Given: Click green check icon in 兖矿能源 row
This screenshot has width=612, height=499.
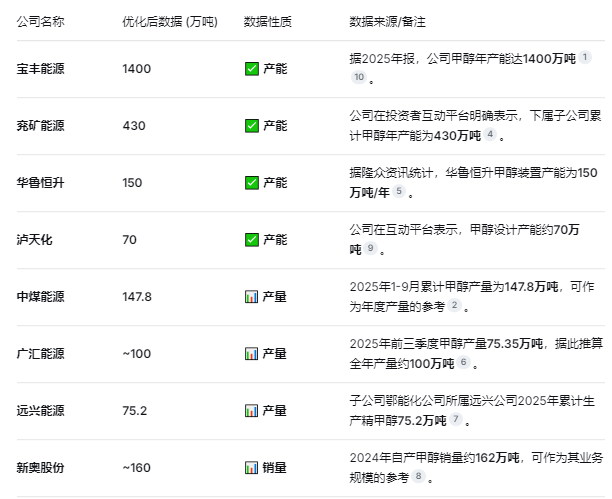Looking at the screenshot, I should [252, 126].
